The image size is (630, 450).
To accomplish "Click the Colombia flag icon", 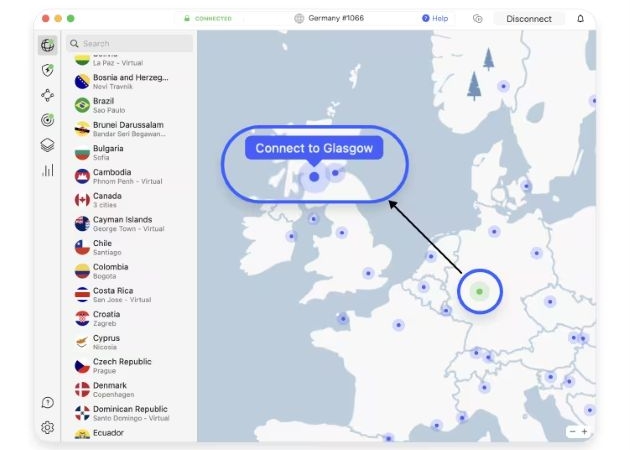I will 82,271.
